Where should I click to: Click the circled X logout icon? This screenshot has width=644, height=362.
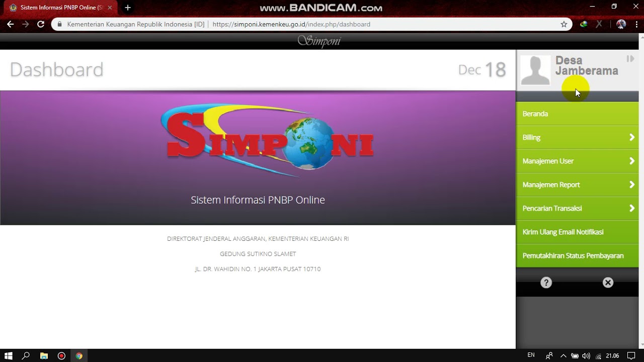pyautogui.click(x=608, y=283)
